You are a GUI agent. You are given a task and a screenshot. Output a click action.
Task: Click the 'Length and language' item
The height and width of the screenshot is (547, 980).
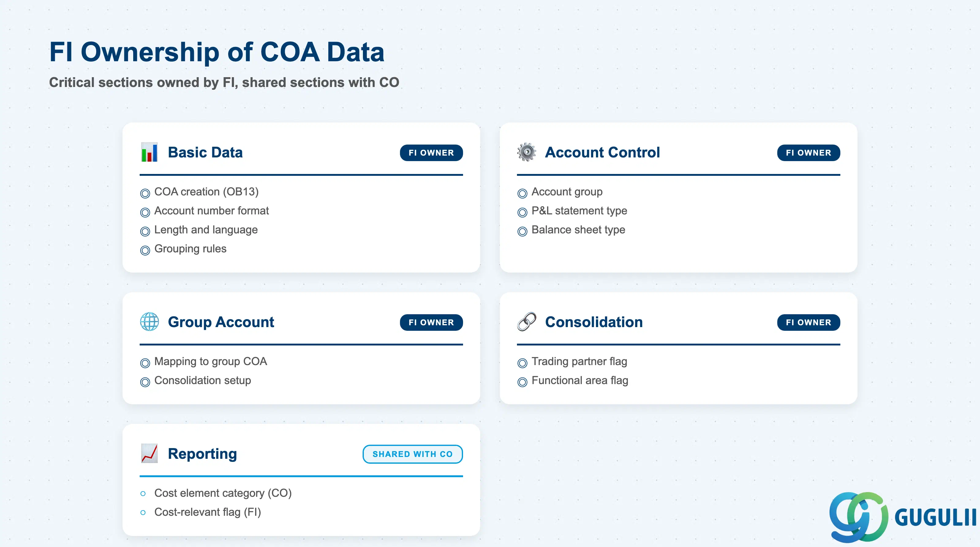206,230
